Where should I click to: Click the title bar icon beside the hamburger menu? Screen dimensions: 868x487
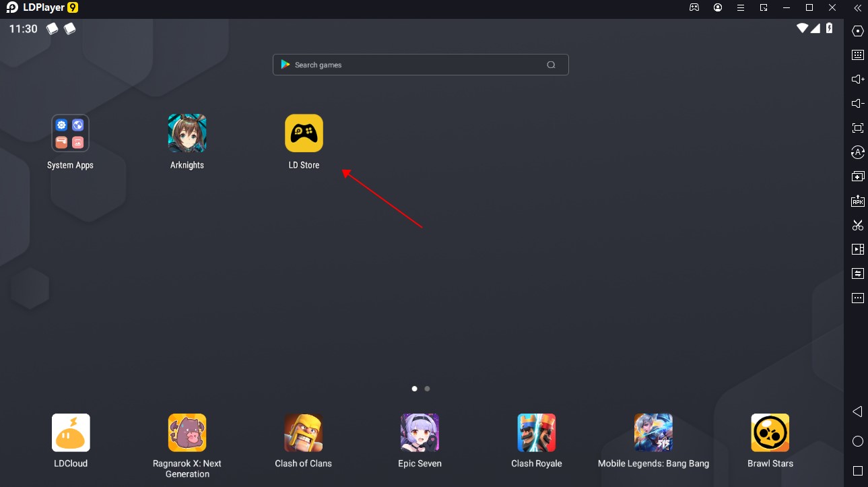(x=764, y=7)
